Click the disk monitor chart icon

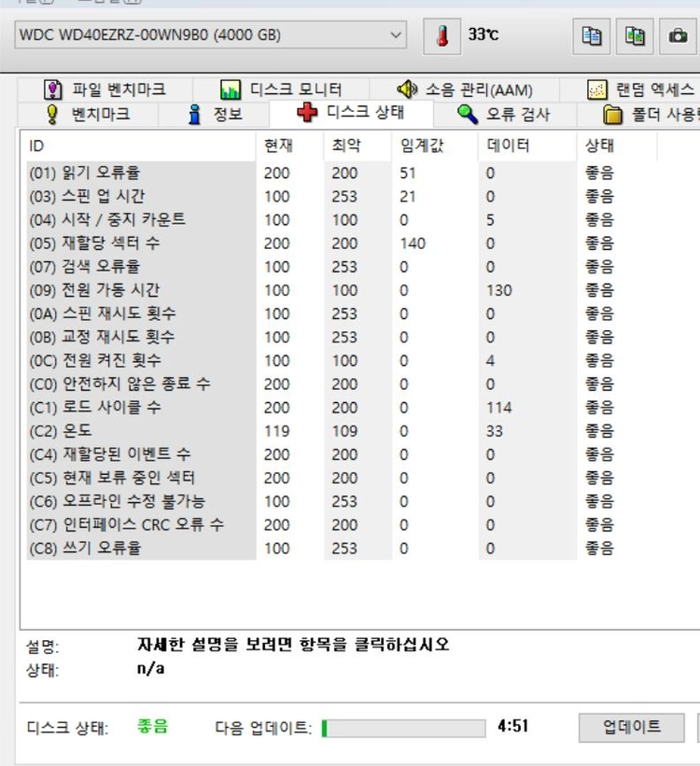coord(231,90)
